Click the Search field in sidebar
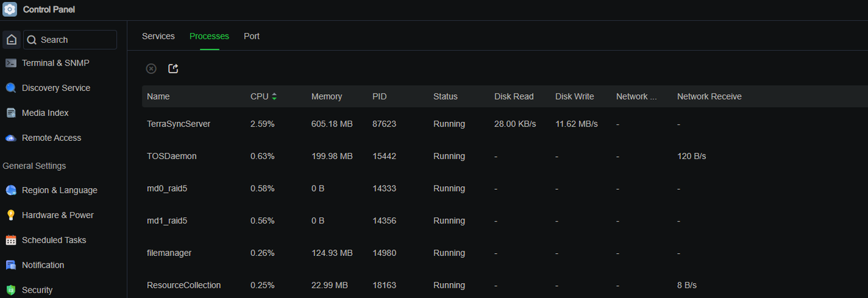Image resolution: width=868 pixels, height=298 pixels. coord(70,40)
